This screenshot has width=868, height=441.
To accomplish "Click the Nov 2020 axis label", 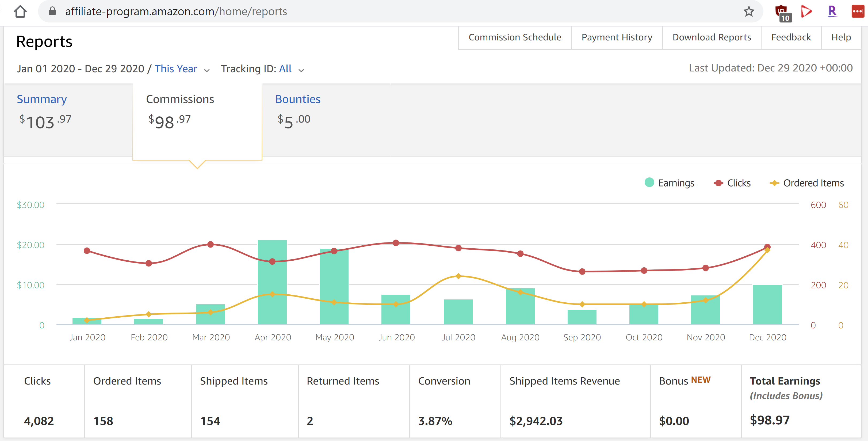I will click(706, 337).
